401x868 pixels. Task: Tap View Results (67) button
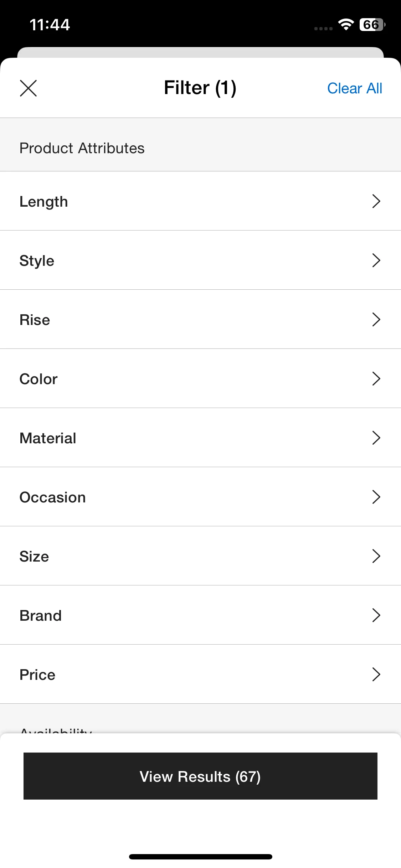[x=200, y=776]
